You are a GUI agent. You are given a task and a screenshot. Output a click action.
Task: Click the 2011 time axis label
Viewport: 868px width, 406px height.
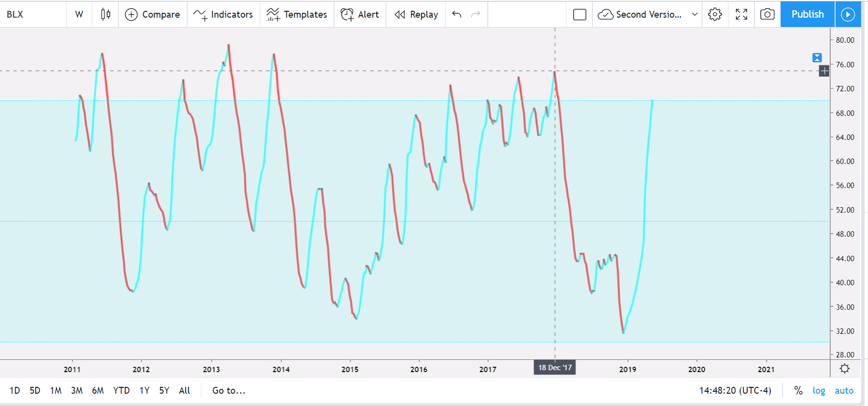[x=72, y=370]
